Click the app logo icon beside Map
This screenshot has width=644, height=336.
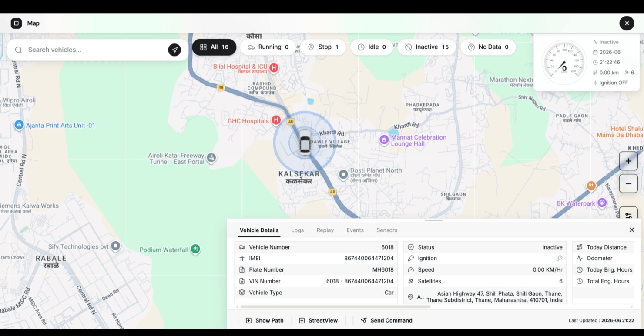[16, 23]
